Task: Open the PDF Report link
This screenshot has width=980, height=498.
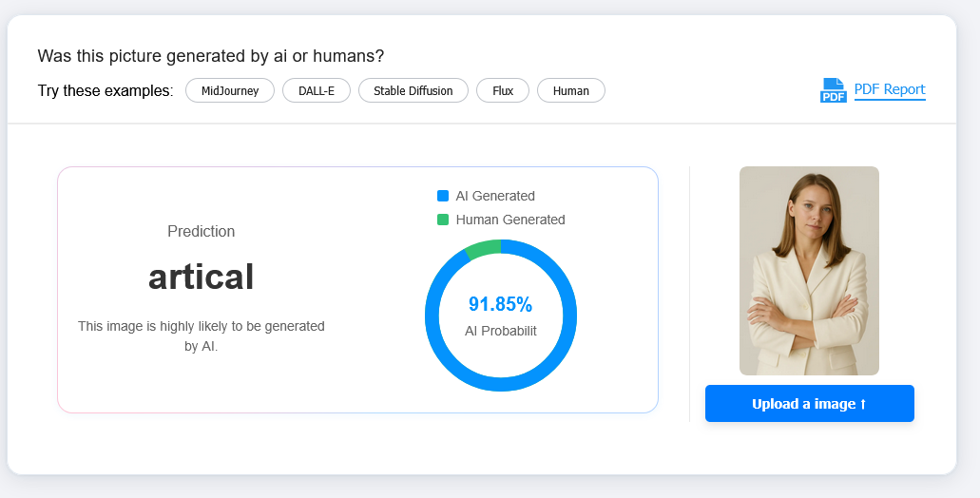Action: point(889,89)
